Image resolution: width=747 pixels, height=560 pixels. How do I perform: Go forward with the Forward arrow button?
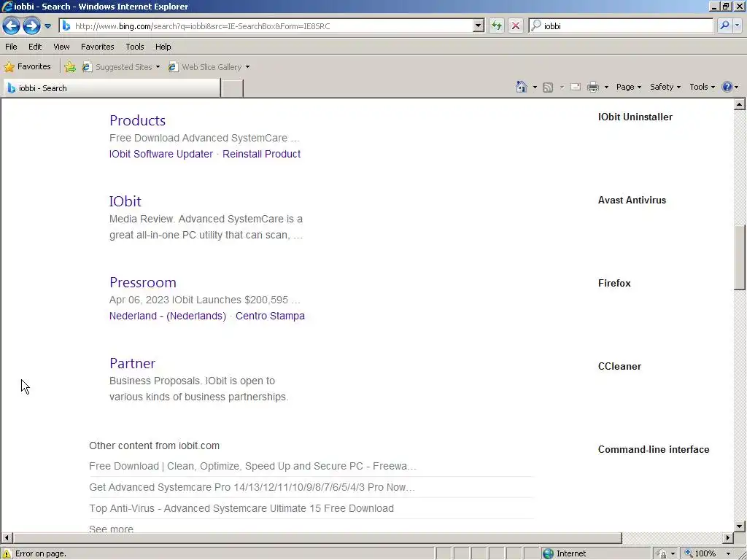tap(31, 26)
